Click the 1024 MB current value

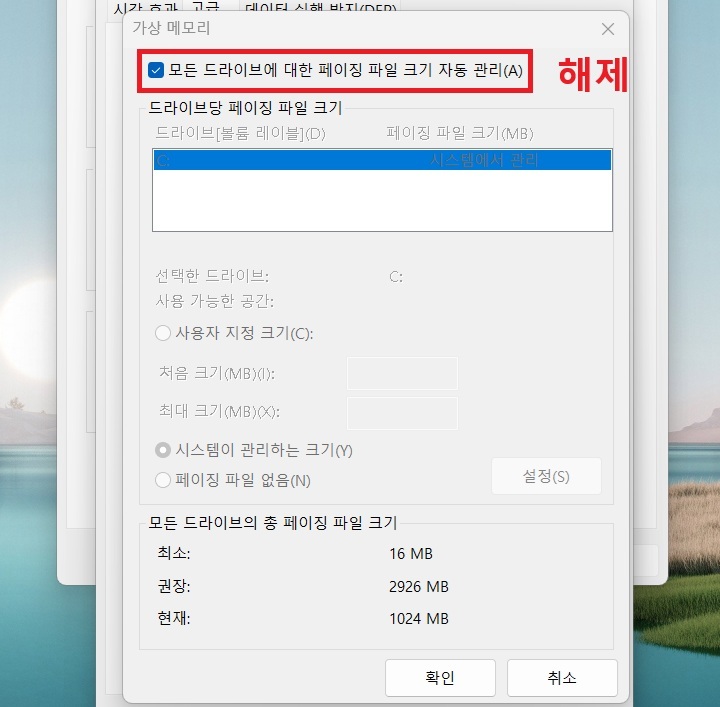(x=419, y=618)
